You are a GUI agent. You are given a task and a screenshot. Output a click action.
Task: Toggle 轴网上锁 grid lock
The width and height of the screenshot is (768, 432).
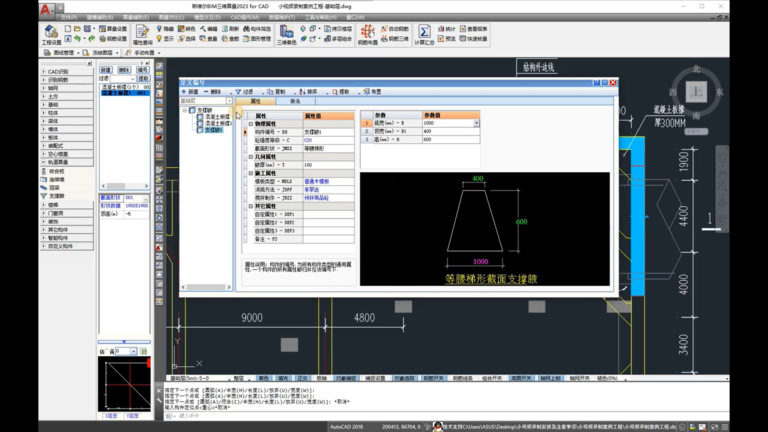click(551, 378)
